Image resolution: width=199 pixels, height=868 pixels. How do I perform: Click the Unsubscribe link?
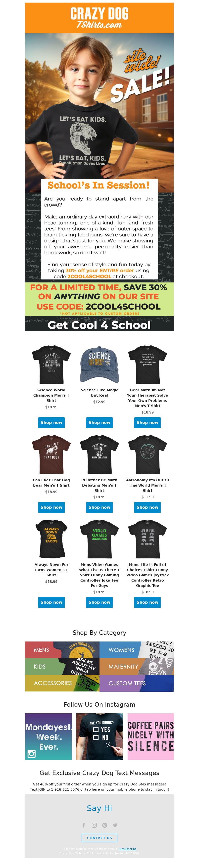point(128,848)
